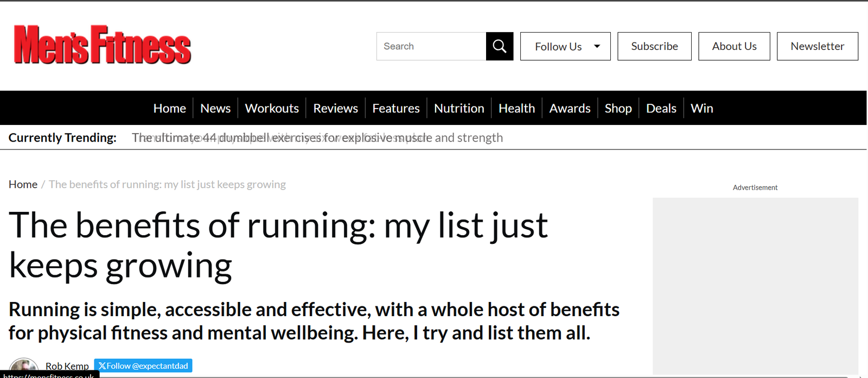Click inside the Search text field
The height and width of the screenshot is (378, 868).
coord(431,46)
